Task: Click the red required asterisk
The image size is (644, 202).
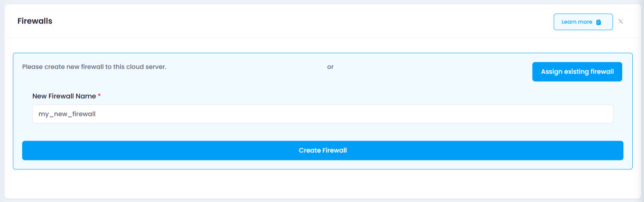Action: [99, 95]
